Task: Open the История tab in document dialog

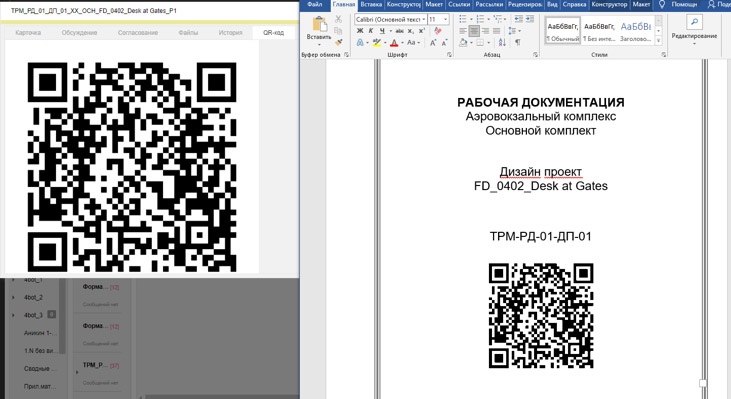Action: 230,33
